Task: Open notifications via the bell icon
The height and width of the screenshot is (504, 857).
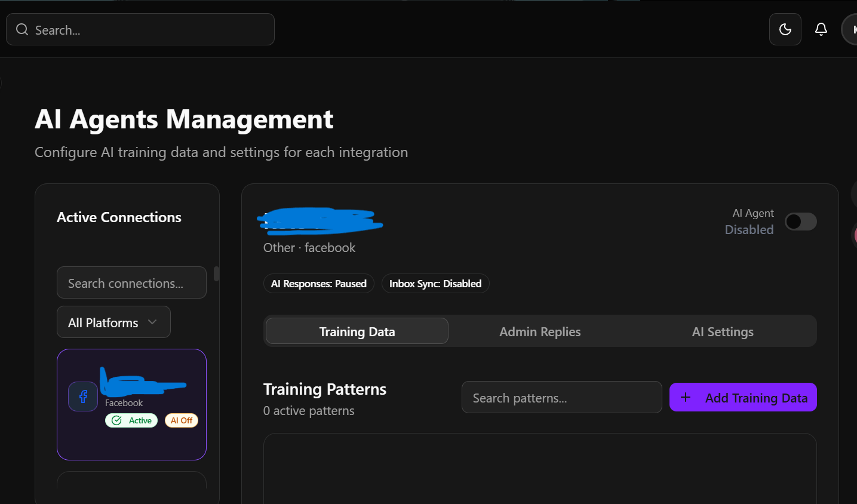Action: coord(821,29)
